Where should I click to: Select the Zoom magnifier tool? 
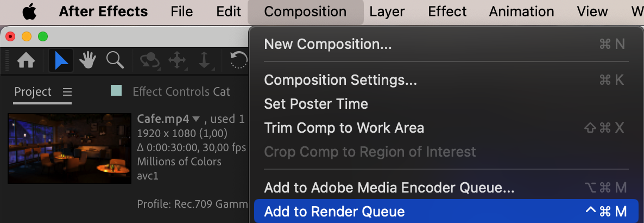pos(115,60)
